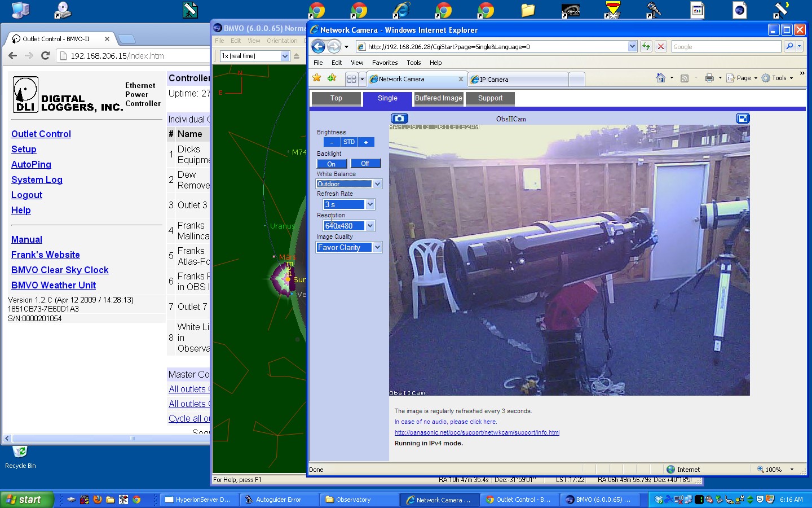Switch to Autoguider Error in the taskbar
This screenshot has height=508, width=812.
coord(279,500)
